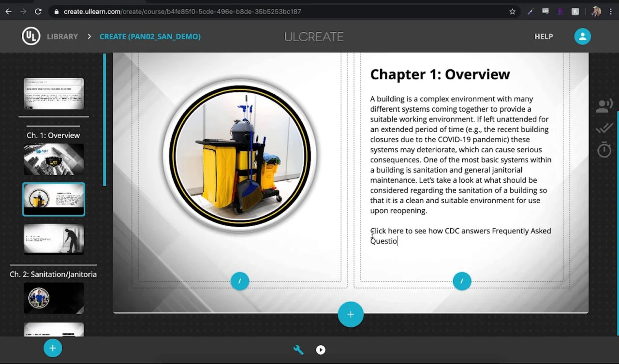Viewport: 619px width, 364px height.
Task: Select the partially visible bottom slide thumbnail
Action: point(54,329)
